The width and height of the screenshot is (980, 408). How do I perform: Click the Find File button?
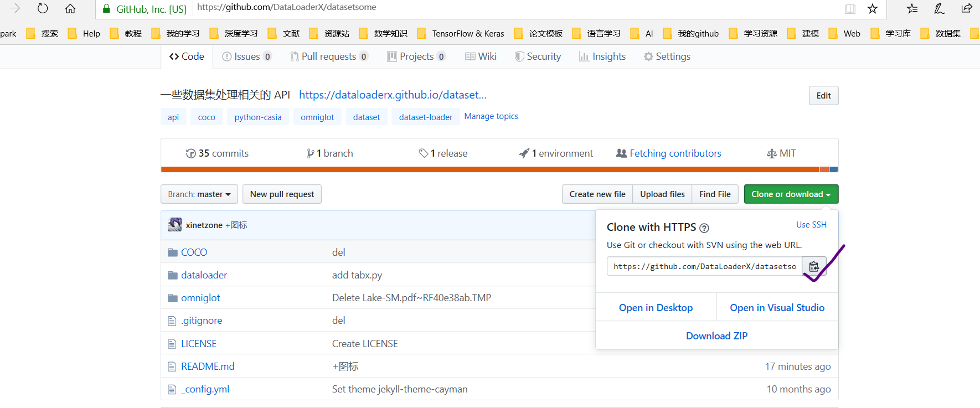[x=715, y=194]
